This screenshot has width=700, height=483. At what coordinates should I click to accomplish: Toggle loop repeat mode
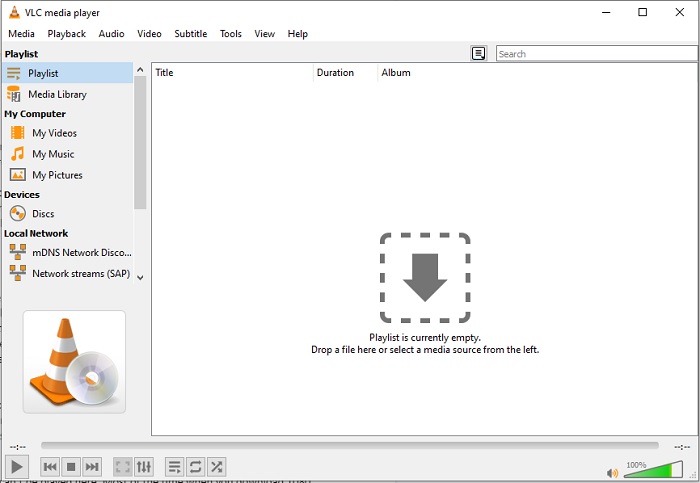tap(196, 467)
